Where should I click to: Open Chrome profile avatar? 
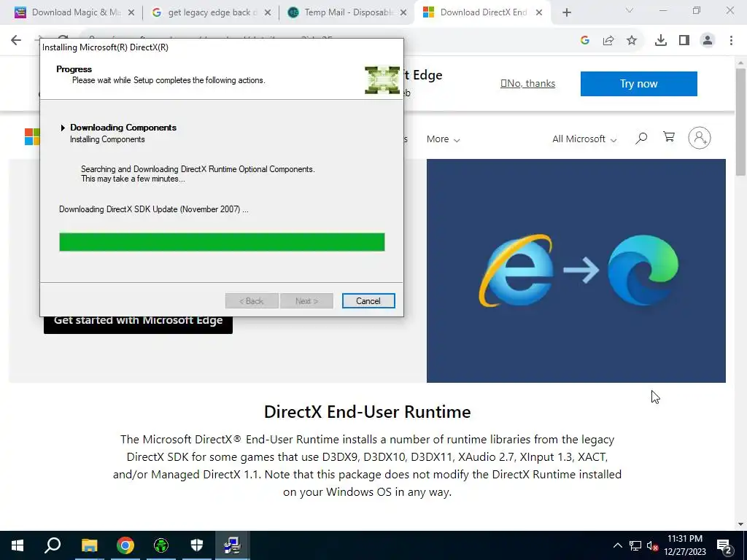708,41
